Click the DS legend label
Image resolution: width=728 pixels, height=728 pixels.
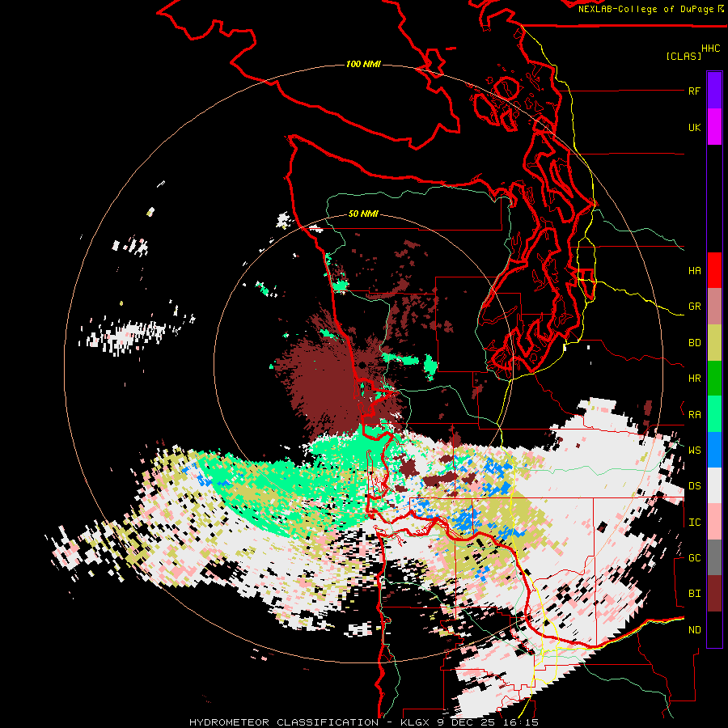[694, 485]
